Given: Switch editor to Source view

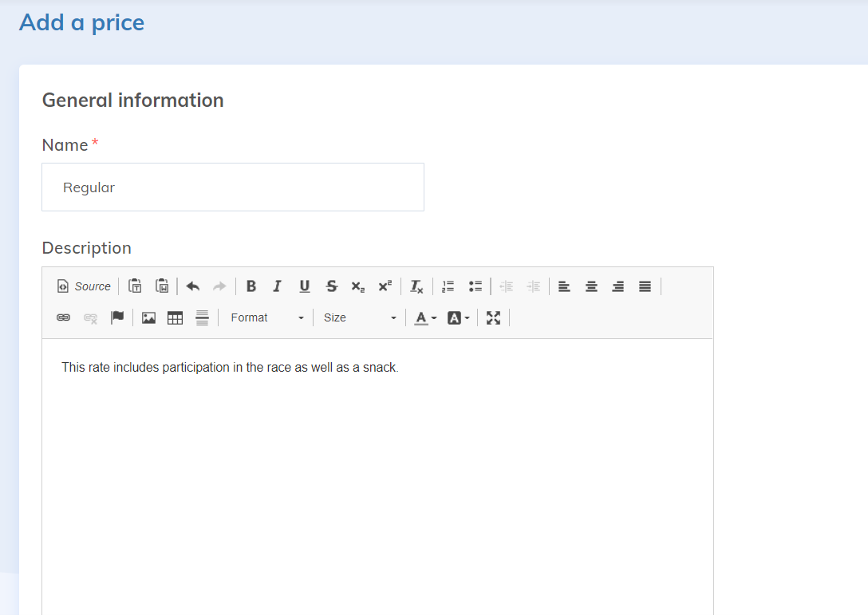Looking at the screenshot, I should pyautogui.click(x=84, y=286).
